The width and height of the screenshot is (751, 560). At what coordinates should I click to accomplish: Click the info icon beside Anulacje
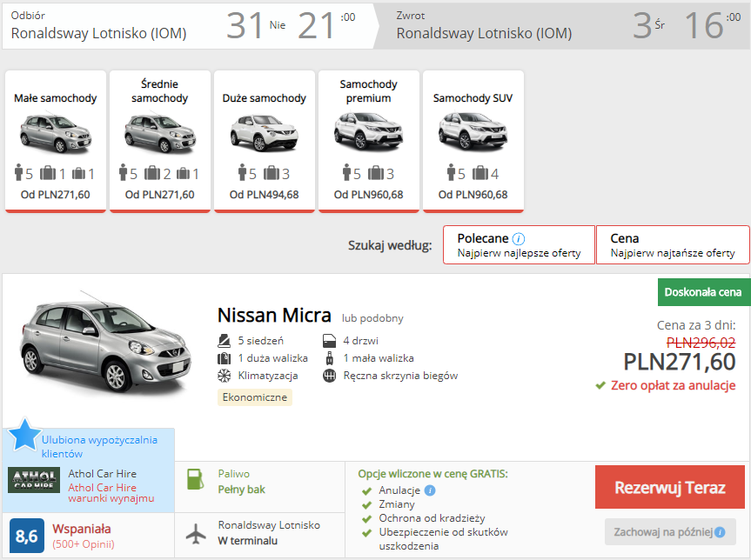(430, 490)
